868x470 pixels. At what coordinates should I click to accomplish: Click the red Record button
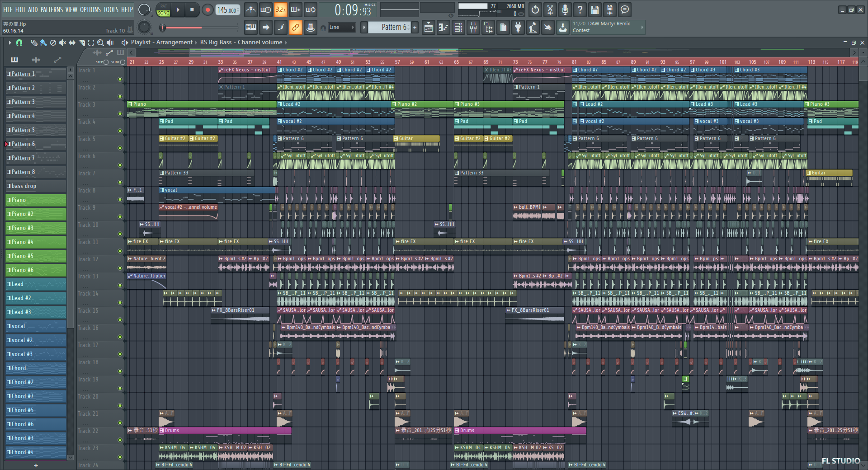coord(208,10)
